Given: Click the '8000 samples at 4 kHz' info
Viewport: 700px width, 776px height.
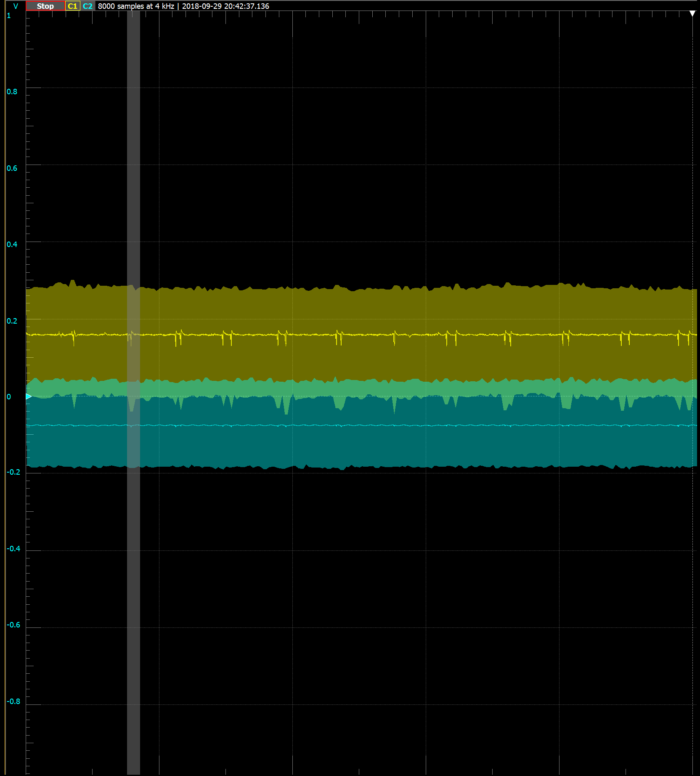Looking at the screenshot, I should [x=136, y=6].
